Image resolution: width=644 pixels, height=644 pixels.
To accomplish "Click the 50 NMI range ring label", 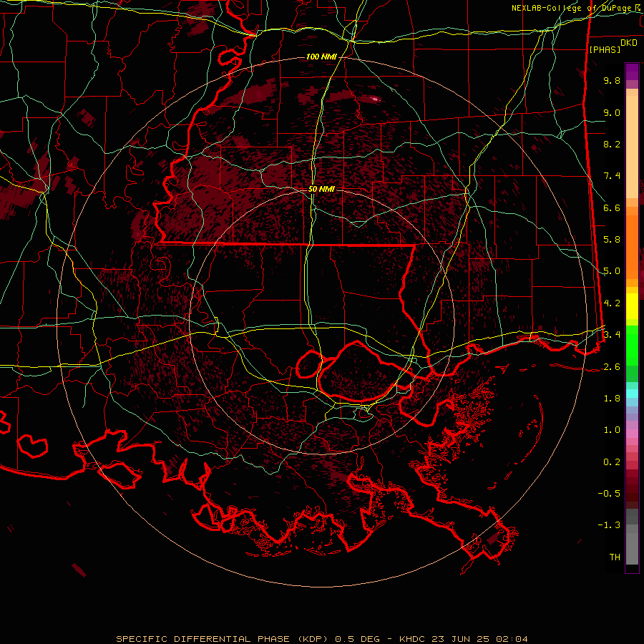I will [321, 190].
